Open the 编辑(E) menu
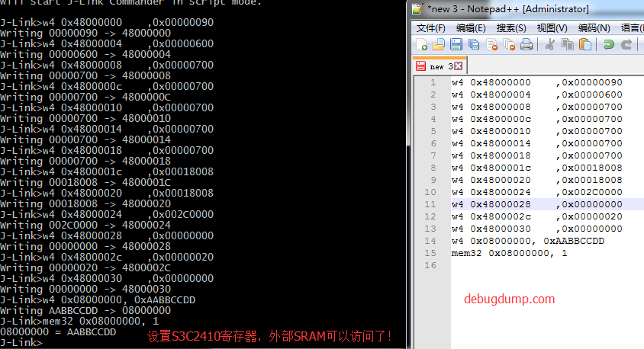Viewport: 644px width, 349px height. pyautogui.click(x=471, y=28)
